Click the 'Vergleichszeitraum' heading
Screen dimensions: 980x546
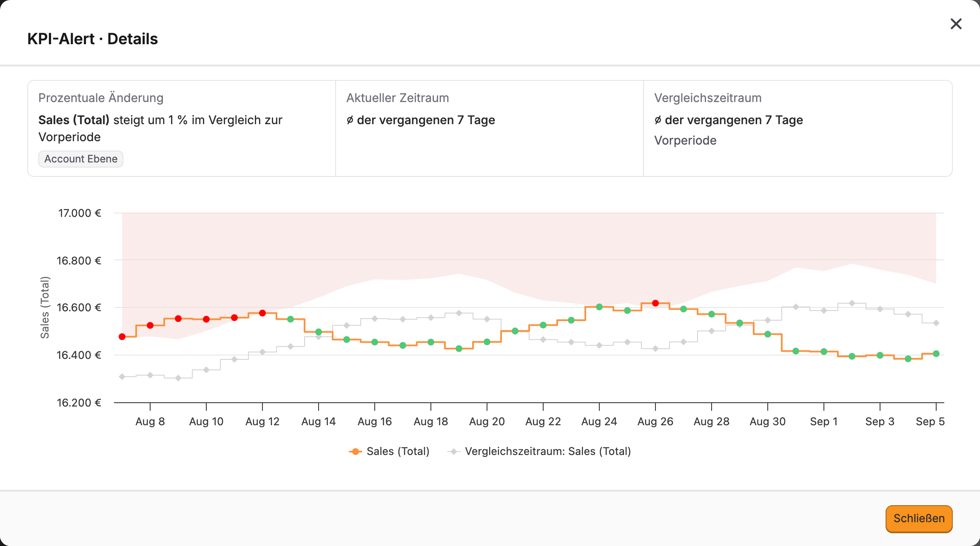(708, 98)
